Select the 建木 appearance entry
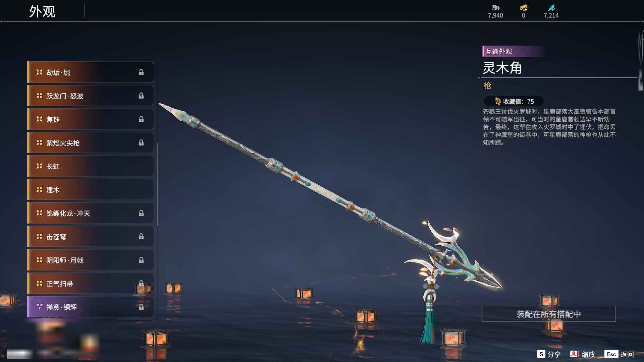Viewport: 644px width, 362px height. click(91, 190)
